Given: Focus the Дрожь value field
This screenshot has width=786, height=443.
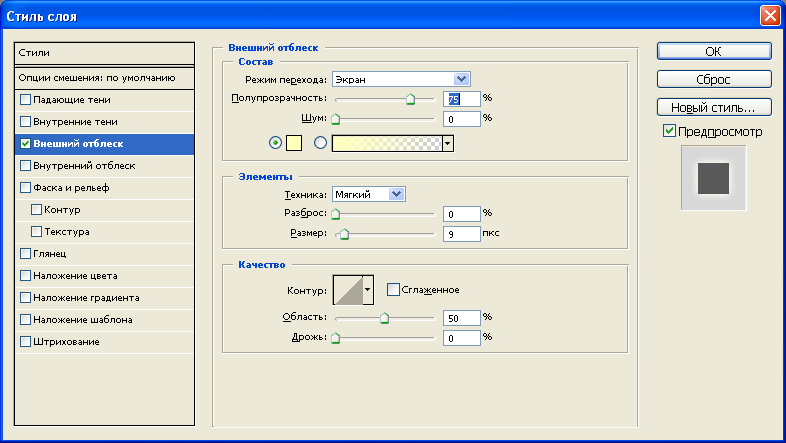Looking at the screenshot, I should [462, 338].
